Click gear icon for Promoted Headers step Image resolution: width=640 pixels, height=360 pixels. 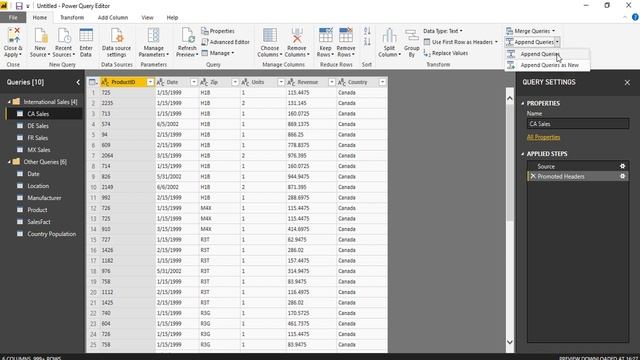click(x=622, y=176)
